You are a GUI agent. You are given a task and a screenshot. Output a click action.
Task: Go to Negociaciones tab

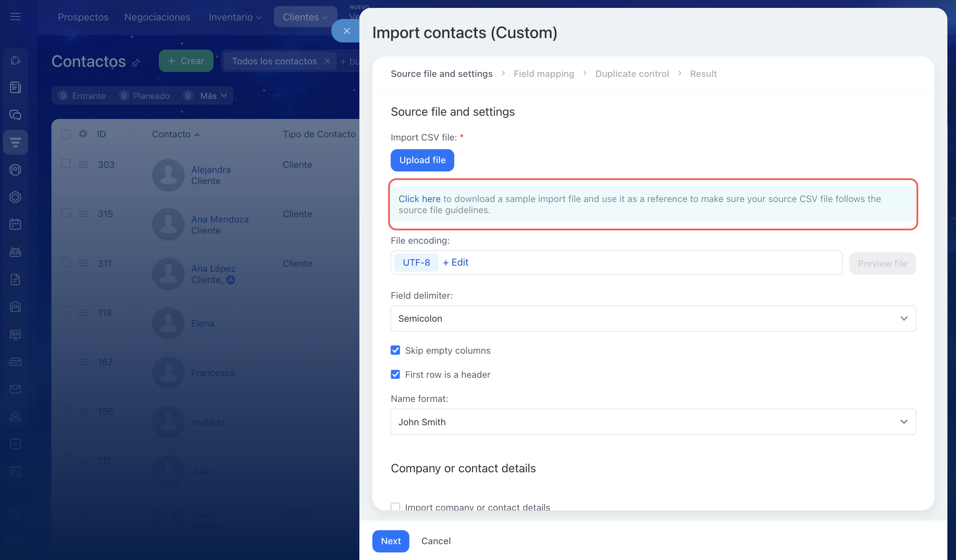point(157,17)
